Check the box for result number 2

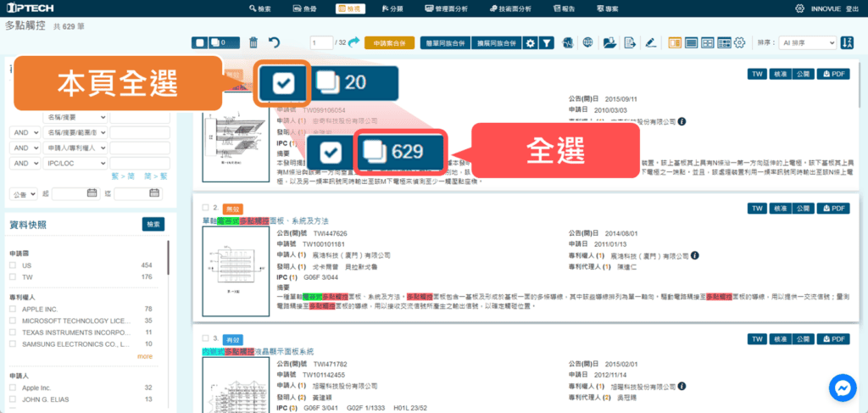[x=206, y=207]
